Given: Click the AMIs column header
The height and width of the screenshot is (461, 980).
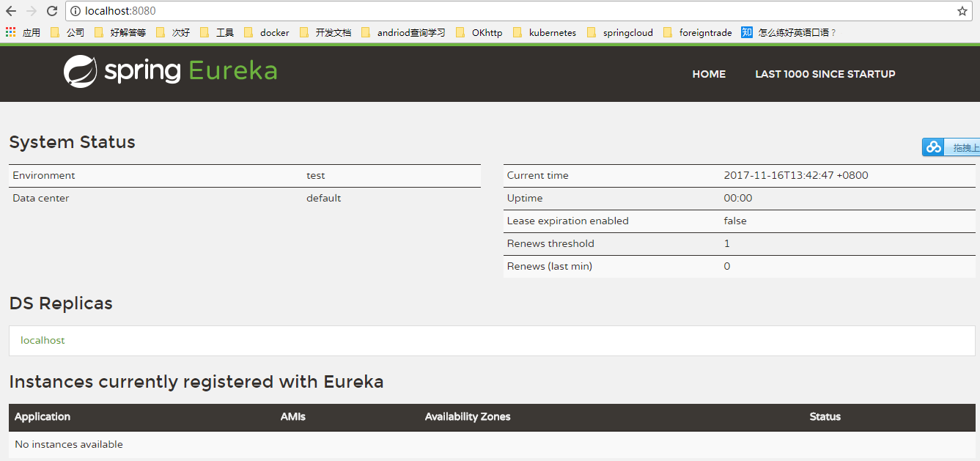Looking at the screenshot, I should pos(293,416).
